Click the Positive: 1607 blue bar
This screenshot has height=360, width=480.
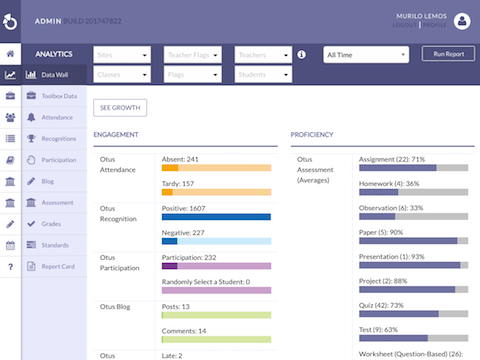(x=216, y=217)
